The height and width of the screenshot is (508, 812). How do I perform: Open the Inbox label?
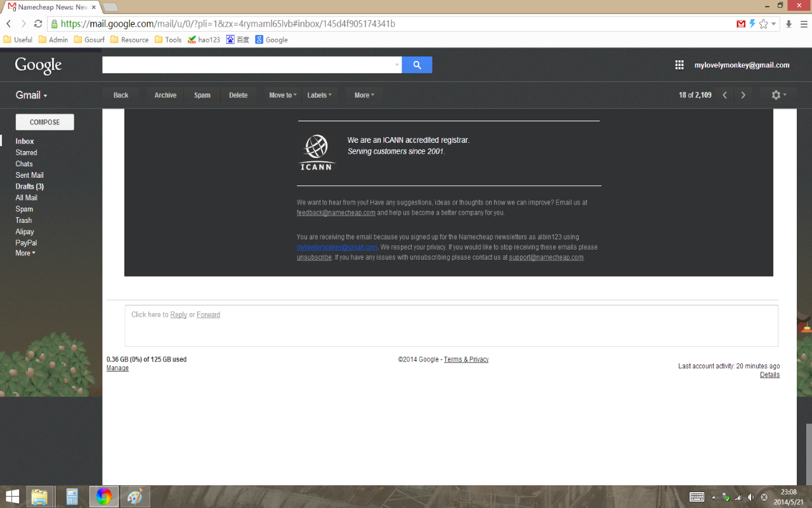click(x=25, y=142)
